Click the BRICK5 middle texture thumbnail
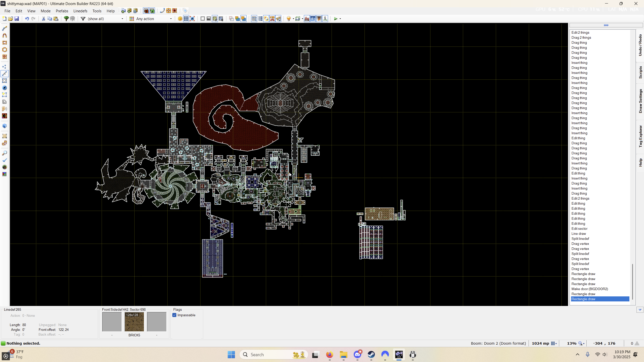 tap(134, 322)
